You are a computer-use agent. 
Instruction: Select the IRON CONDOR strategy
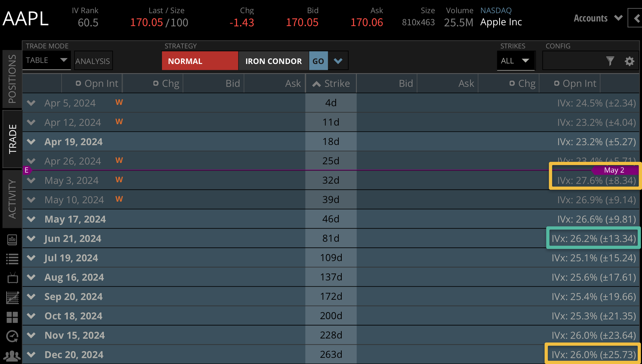click(273, 61)
